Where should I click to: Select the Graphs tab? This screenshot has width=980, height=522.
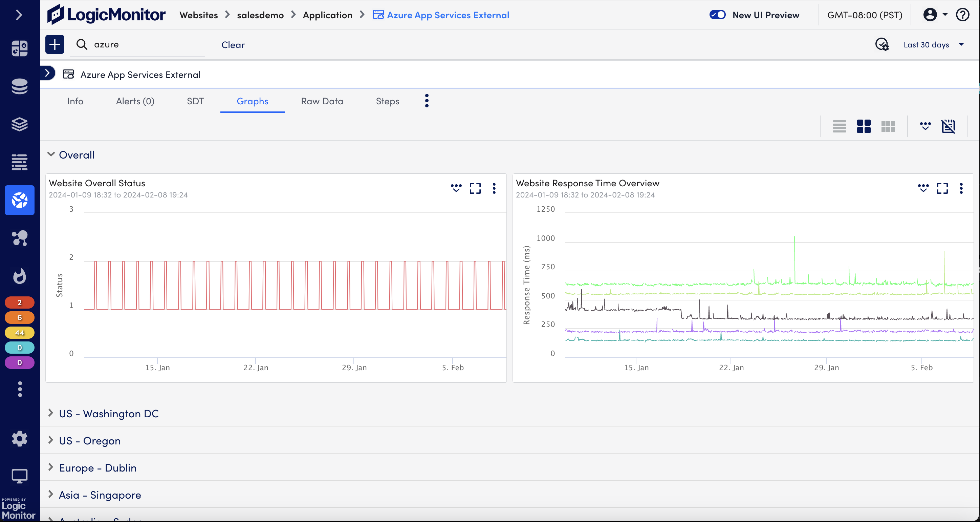tap(252, 101)
